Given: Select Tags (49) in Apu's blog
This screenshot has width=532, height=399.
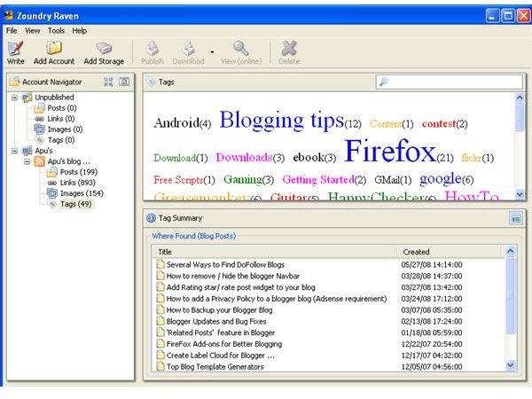Looking at the screenshot, I should (76, 204).
